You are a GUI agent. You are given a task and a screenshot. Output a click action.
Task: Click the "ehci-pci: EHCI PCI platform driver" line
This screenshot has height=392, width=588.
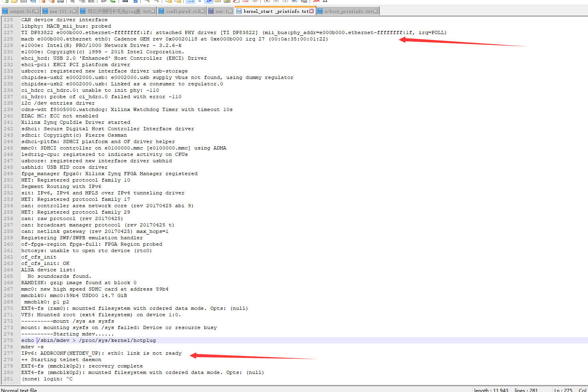76,65
